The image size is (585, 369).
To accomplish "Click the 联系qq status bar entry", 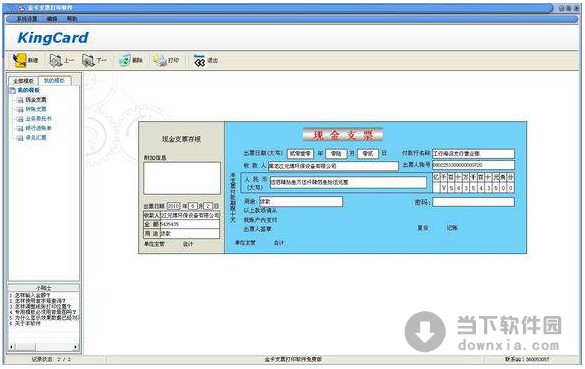I will click(x=527, y=359).
